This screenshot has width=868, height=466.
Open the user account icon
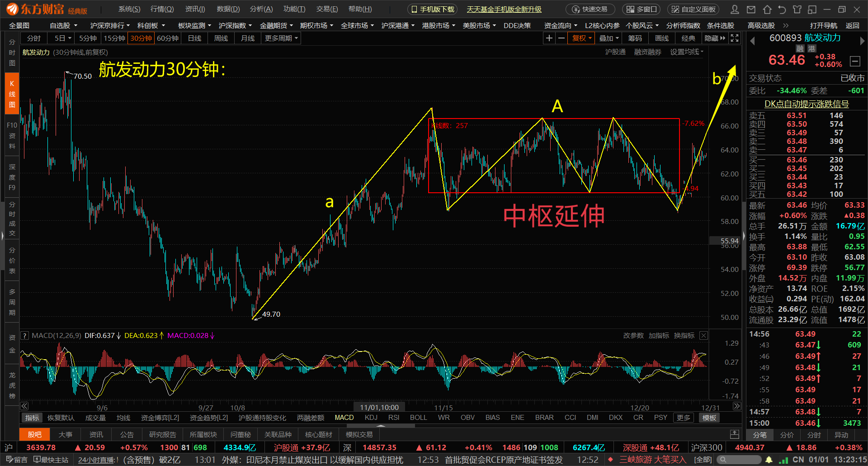(735, 9)
